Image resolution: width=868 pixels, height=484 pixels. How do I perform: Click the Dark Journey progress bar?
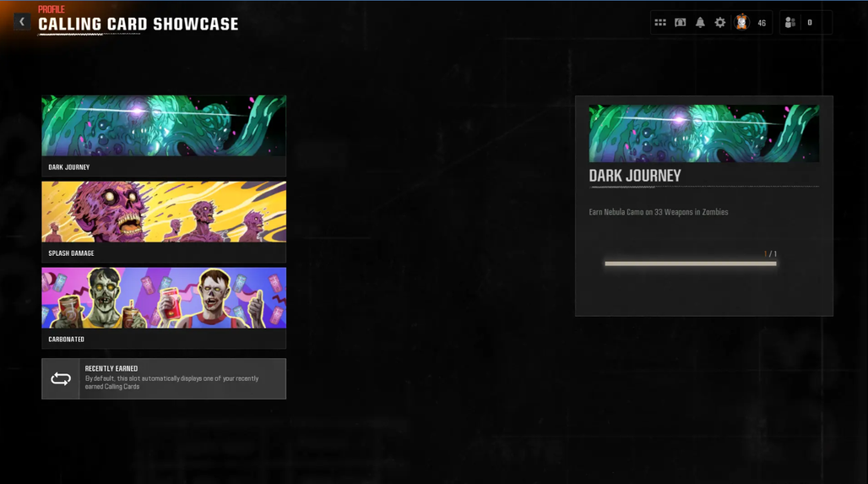coord(691,264)
